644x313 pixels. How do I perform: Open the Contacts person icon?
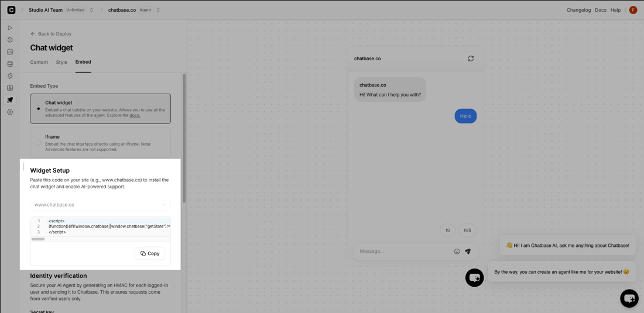point(10,88)
